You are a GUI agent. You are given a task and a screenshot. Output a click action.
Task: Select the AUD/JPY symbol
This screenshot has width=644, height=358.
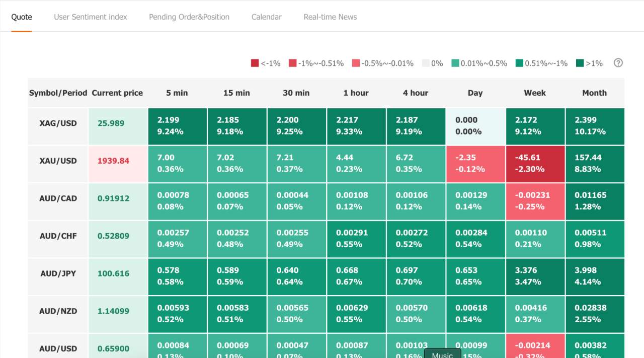pos(58,274)
